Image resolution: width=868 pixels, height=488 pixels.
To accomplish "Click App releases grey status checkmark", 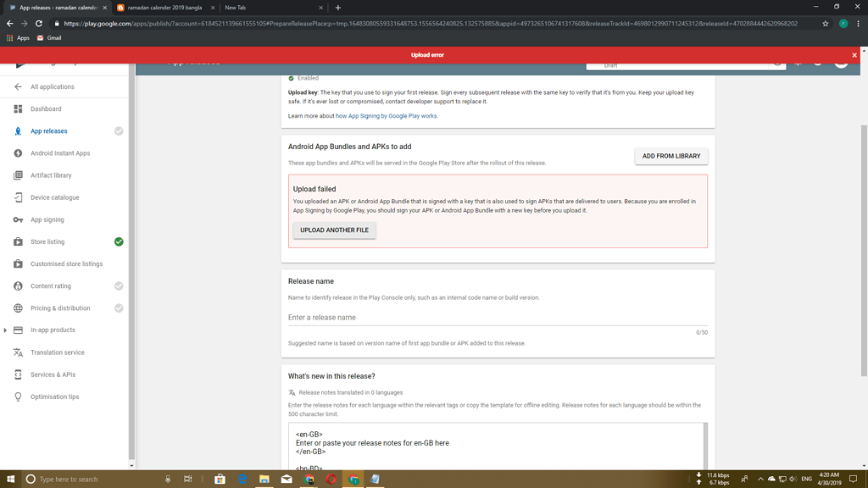I will point(119,131).
